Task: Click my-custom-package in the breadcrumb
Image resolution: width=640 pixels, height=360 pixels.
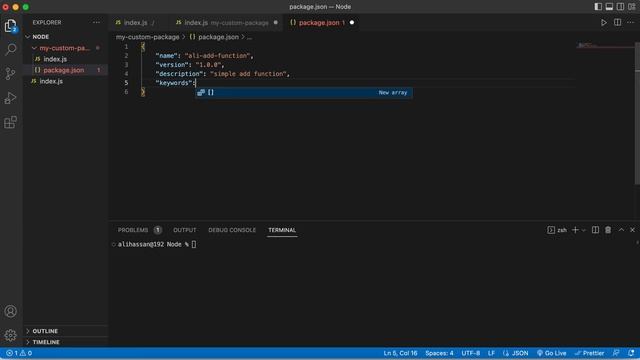Action: 147,37
